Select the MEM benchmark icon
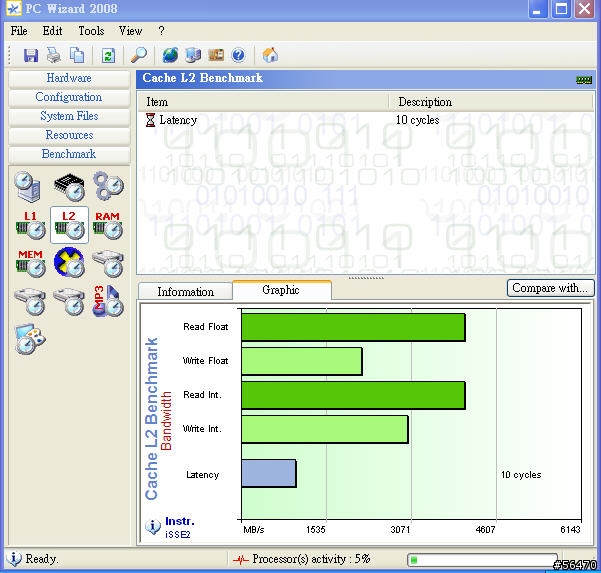 tap(30, 263)
